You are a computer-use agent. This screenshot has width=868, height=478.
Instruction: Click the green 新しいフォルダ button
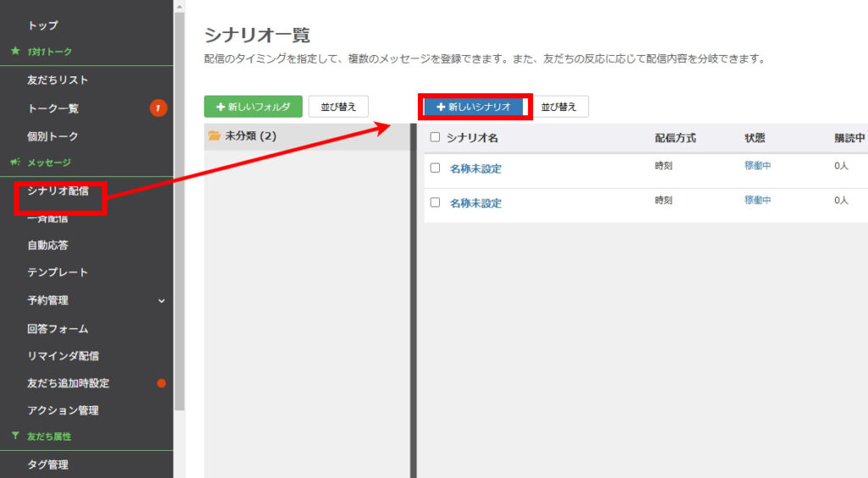[x=253, y=107]
